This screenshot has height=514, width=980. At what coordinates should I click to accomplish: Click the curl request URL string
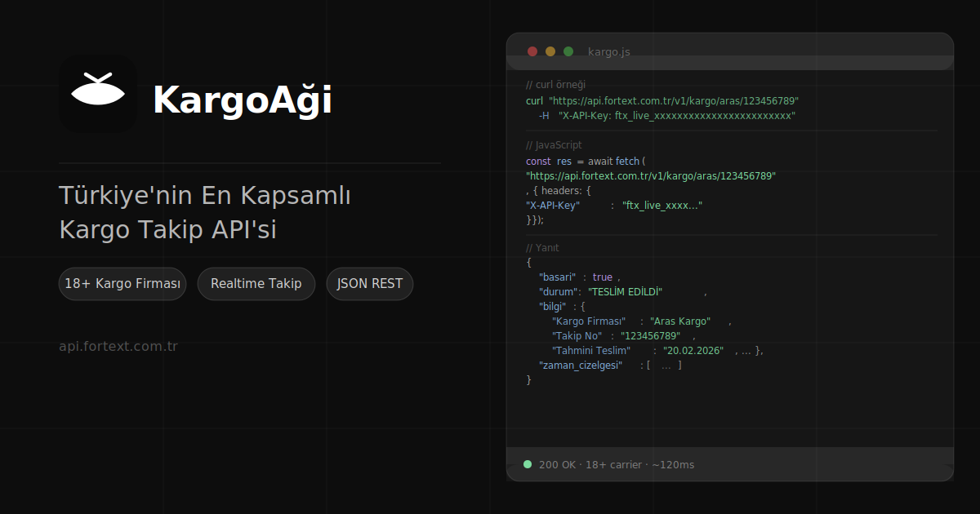[x=673, y=101]
